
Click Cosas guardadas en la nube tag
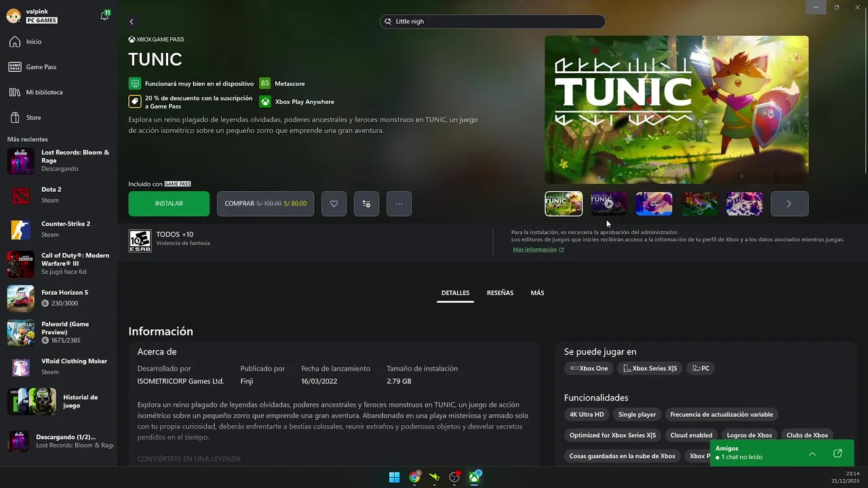pos(623,456)
